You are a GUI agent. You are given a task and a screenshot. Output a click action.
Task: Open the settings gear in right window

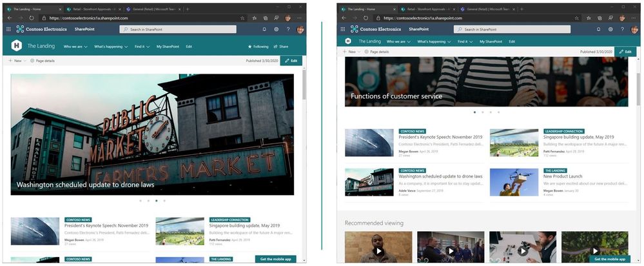(x=610, y=29)
